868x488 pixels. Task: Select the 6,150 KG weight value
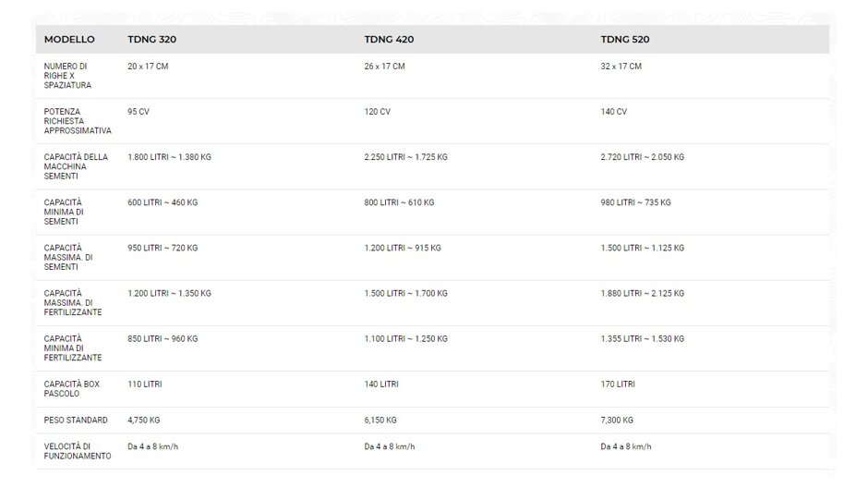[x=380, y=421]
